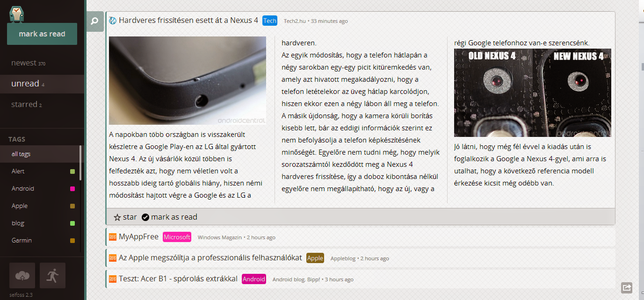Click the MyAppFree feed source icon
The height and width of the screenshot is (300, 644).
[113, 237]
